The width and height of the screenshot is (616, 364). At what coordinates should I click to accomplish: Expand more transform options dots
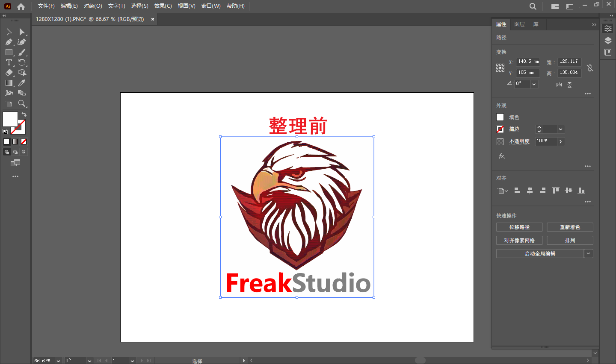click(588, 94)
